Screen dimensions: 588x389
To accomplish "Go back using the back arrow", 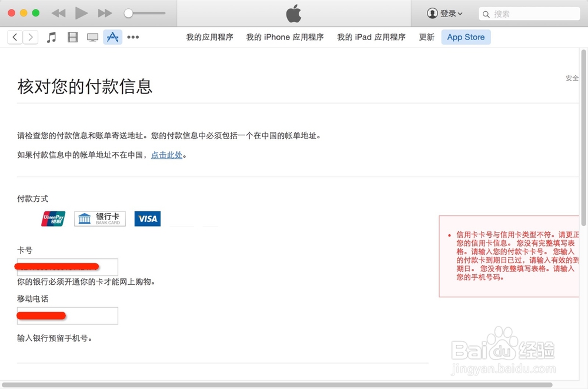I will click(x=15, y=36).
